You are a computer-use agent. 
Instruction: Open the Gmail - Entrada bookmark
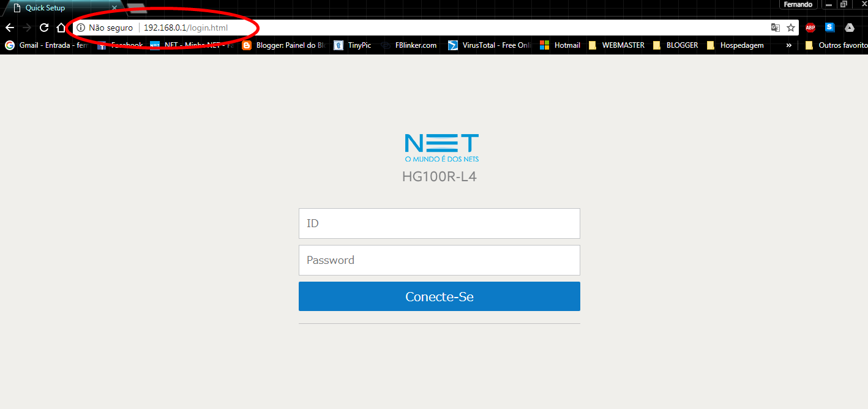coord(47,45)
